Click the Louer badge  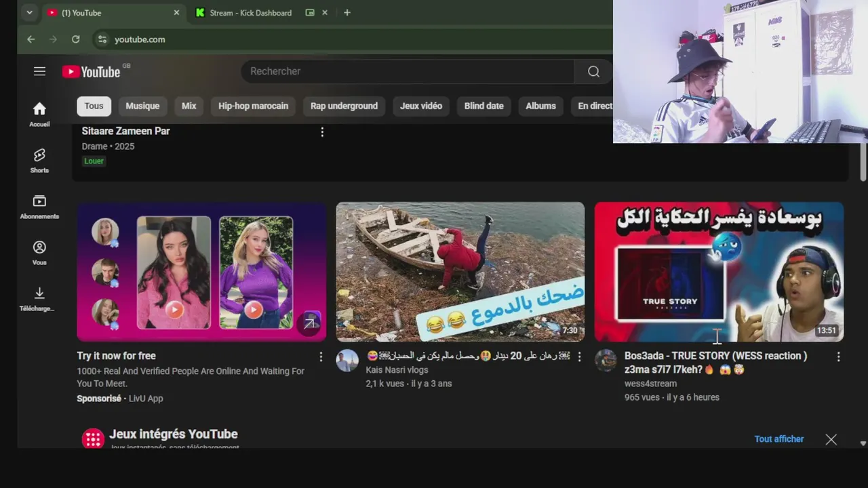[94, 161]
